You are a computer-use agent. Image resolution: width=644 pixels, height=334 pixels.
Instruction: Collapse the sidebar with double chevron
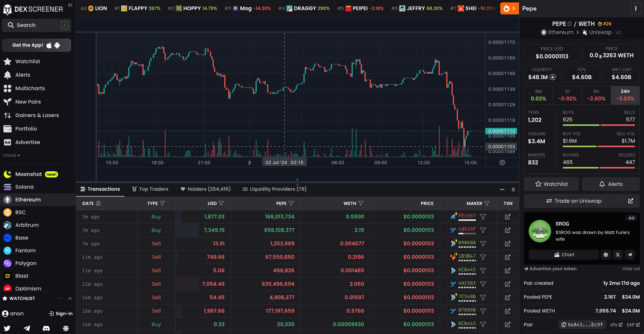(x=70, y=5)
